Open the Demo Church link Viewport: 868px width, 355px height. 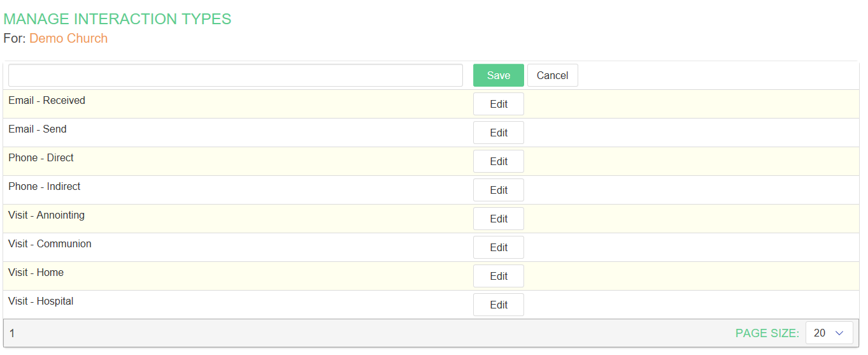pyautogui.click(x=68, y=38)
